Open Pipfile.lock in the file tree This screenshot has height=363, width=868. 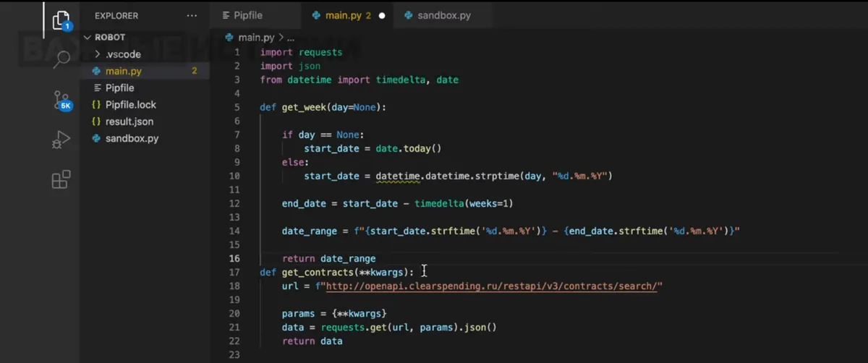click(130, 105)
